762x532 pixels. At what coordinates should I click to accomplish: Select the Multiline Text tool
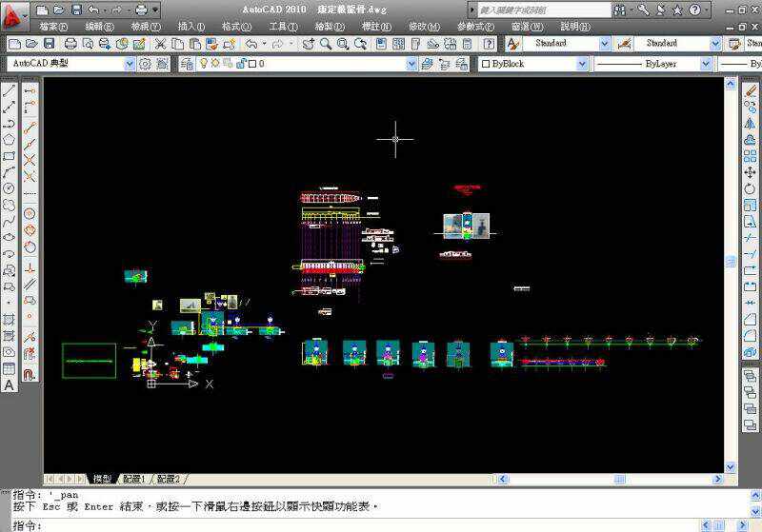click(9, 385)
